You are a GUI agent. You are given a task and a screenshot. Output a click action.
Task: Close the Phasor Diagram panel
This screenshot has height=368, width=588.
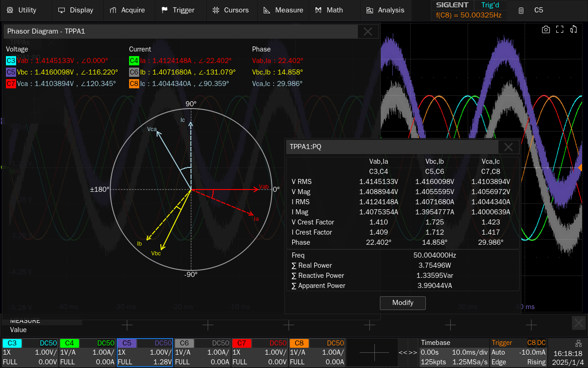click(368, 31)
